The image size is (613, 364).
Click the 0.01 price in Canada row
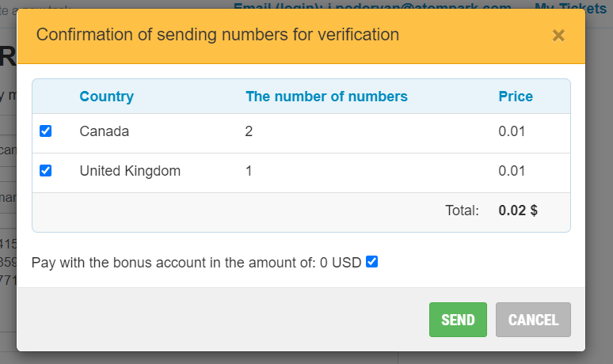click(512, 131)
